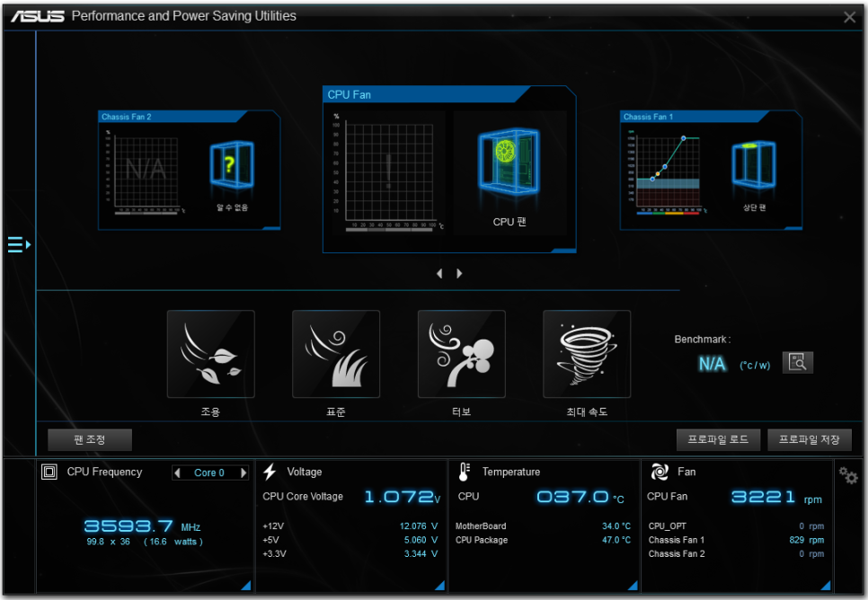Viewport: 868px width, 600px height.
Task: Click the unknown fan question mark case
Action: coord(232,165)
